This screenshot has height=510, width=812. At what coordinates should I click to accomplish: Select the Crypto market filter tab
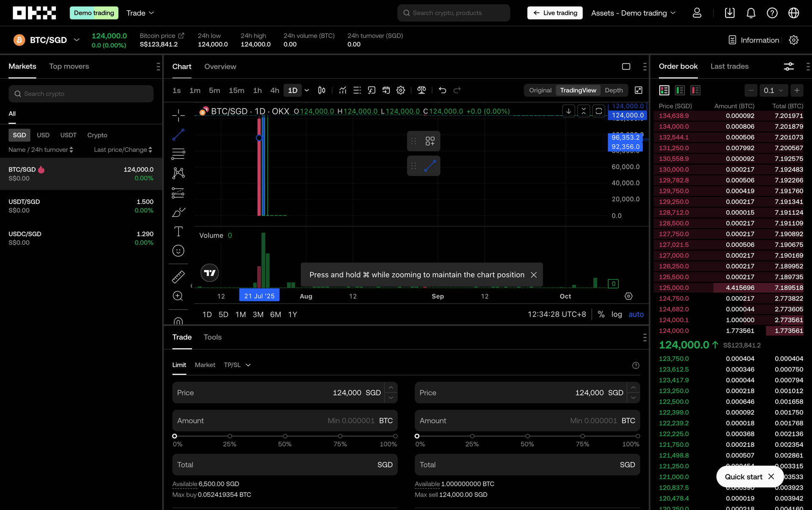tap(97, 135)
